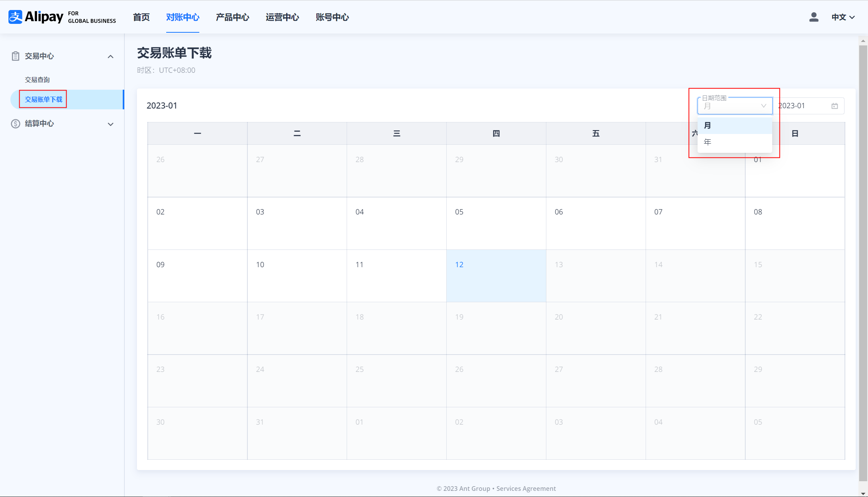The width and height of the screenshot is (868, 497).
Task: Click the scrollbar down arrow
Action: pos(863,493)
